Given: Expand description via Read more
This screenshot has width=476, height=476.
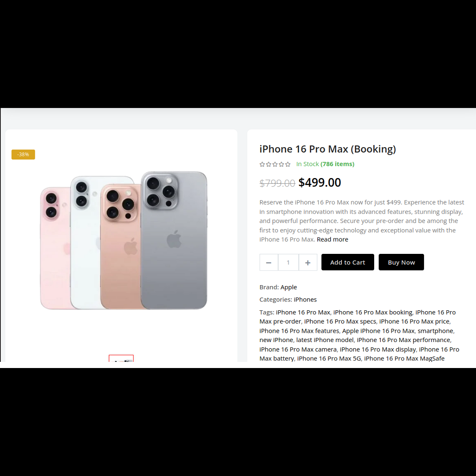Looking at the screenshot, I should tap(332, 239).
